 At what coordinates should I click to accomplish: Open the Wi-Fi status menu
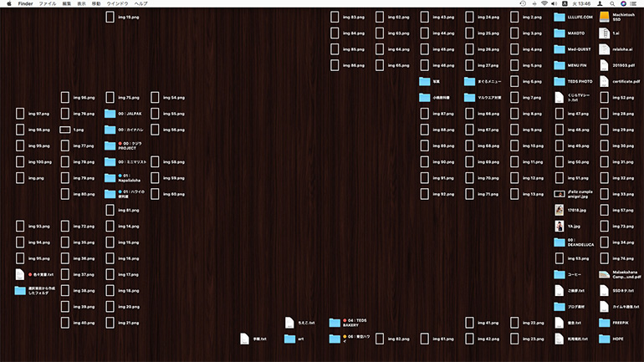[x=544, y=4]
